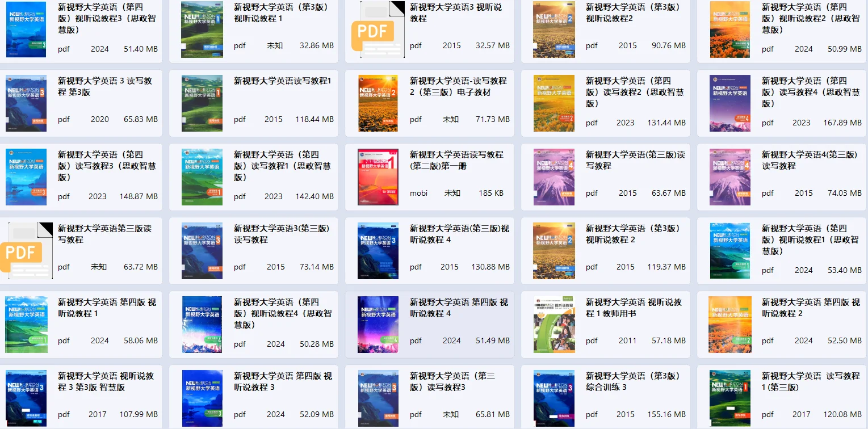The width and height of the screenshot is (868, 429).
Task: Click title 新视野大学英语-读写教程2（第三版）电子教材
Action: click(458, 86)
